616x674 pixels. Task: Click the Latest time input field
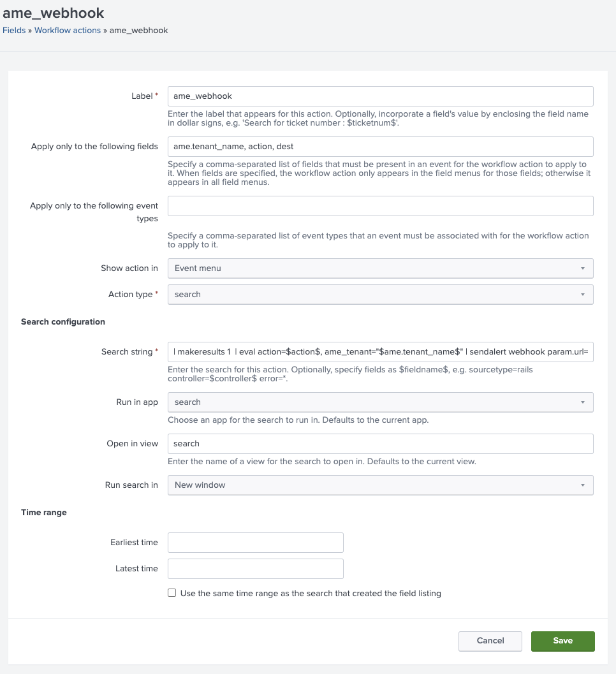point(255,569)
